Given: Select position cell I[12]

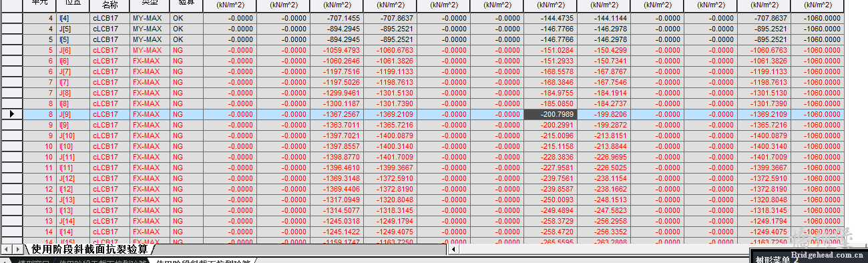Looking at the screenshot, I should pos(73,189).
